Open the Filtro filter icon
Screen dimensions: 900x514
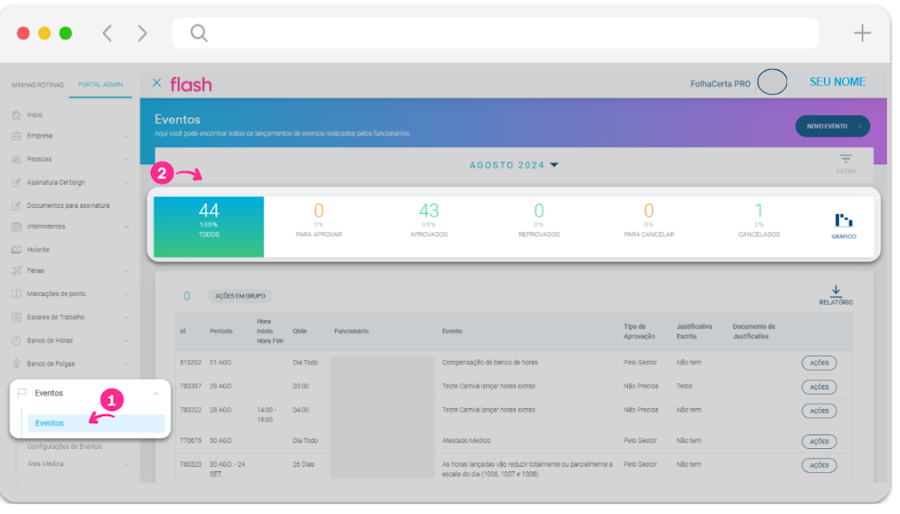[x=846, y=161]
